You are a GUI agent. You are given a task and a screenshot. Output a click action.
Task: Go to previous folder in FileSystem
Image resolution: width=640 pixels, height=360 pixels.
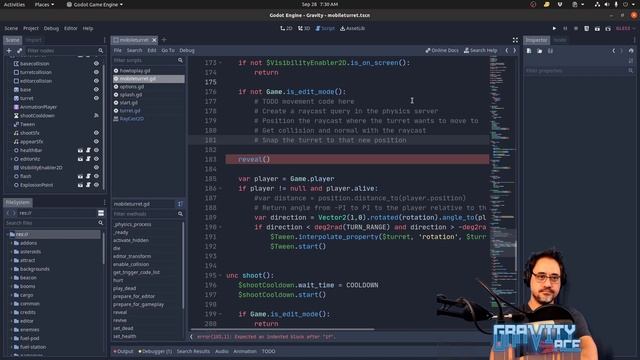(x=8, y=213)
